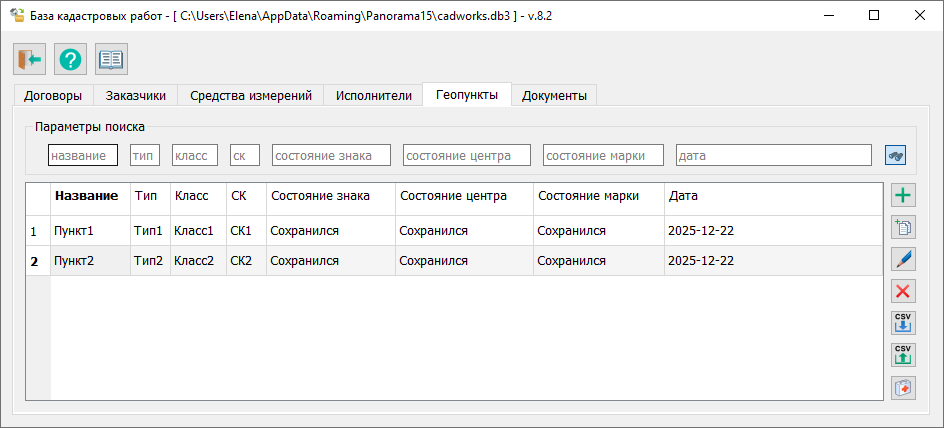Image resolution: width=944 pixels, height=428 pixels.
Task: Click Пункт2 row's date 2025-12-22
Action: [774, 261]
